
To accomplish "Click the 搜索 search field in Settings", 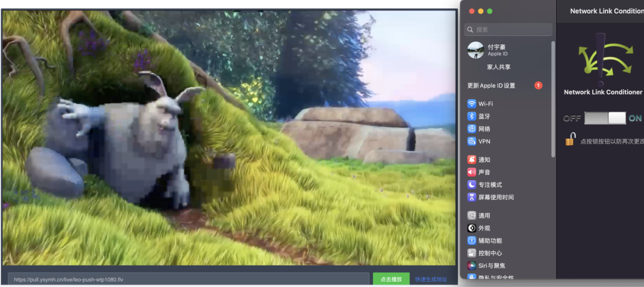I will tap(508, 30).
